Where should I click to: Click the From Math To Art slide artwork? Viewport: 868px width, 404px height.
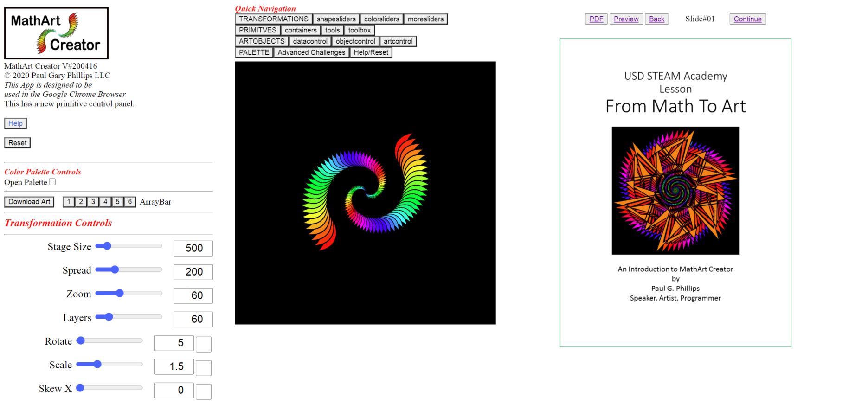pyautogui.click(x=675, y=190)
